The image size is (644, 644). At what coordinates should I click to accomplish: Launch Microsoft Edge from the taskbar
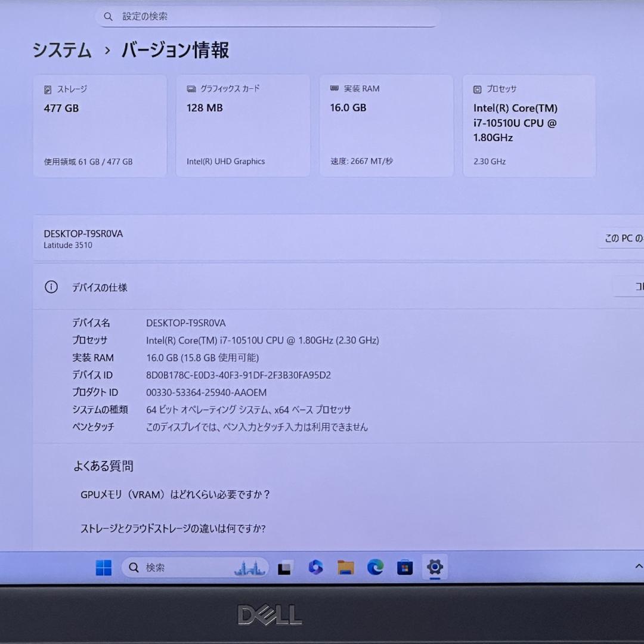(374, 568)
